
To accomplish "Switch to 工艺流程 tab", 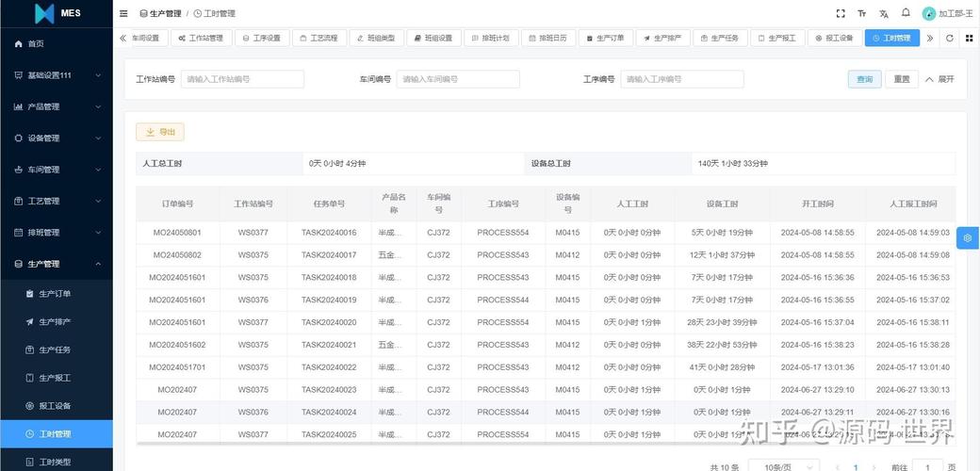I will 318,38.
